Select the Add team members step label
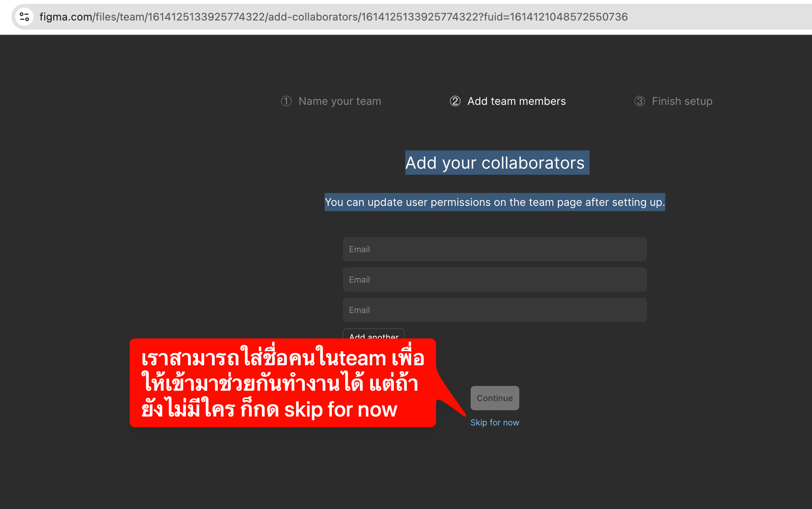Screen dimensions: 812x509 pyautogui.click(x=516, y=101)
